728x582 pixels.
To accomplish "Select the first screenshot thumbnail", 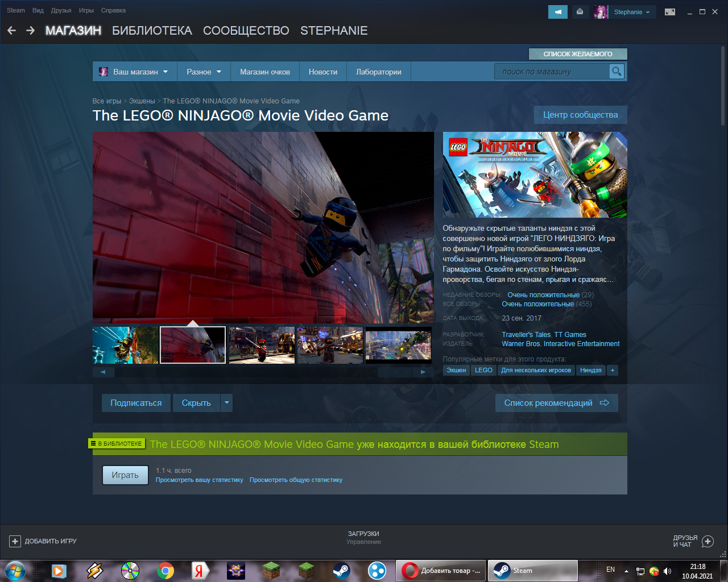I will (125, 345).
